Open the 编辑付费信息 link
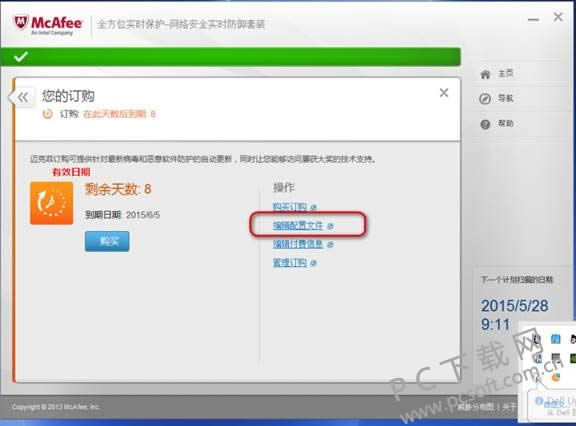 (x=298, y=244)
